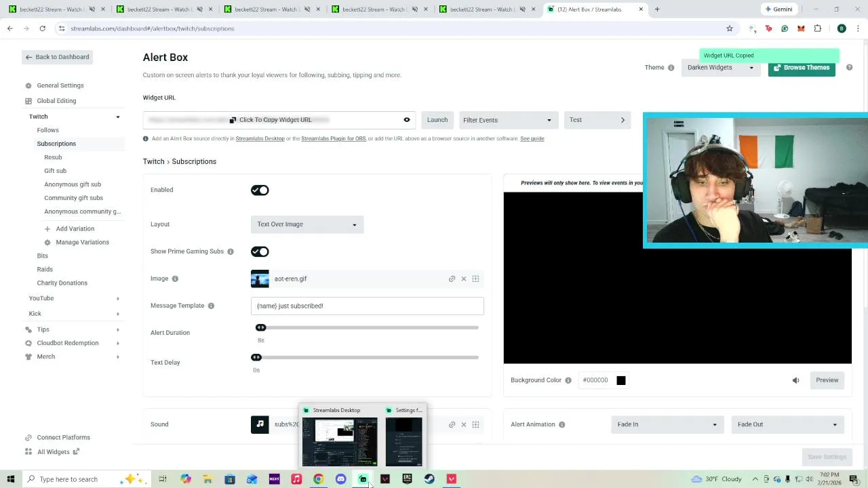
Task: Click info icon beside Background Color
Action: [x=568, y=380]
